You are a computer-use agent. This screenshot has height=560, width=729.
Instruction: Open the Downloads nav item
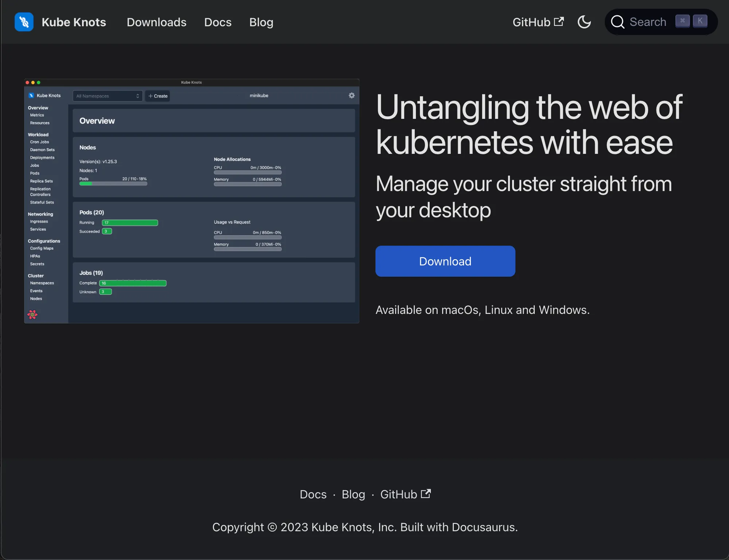[x=156, y=22]
